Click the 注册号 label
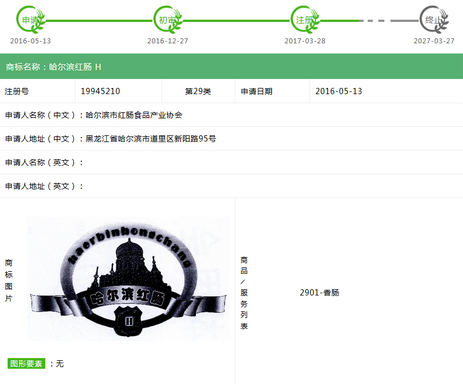 pyautogui.click(x=17, y=91)
